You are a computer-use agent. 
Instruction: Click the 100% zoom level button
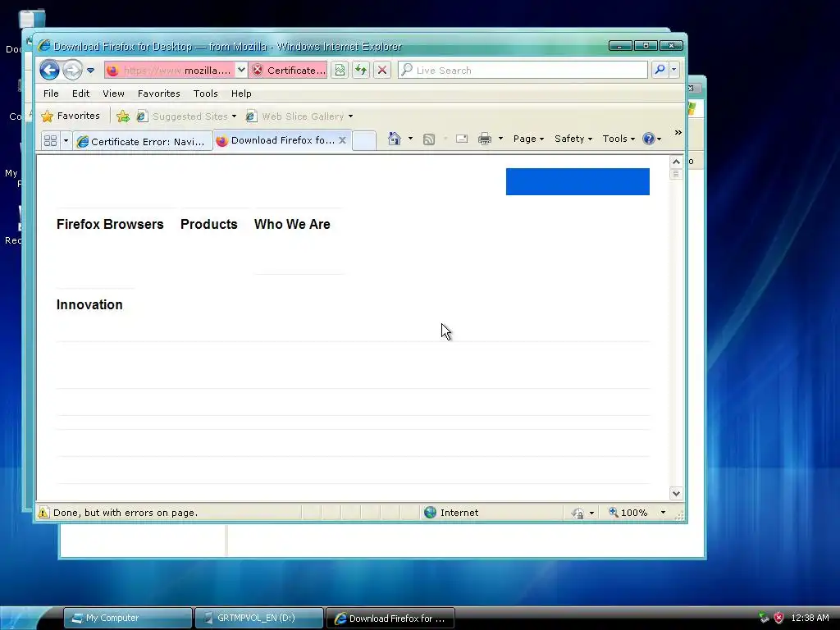pos(628,513)
